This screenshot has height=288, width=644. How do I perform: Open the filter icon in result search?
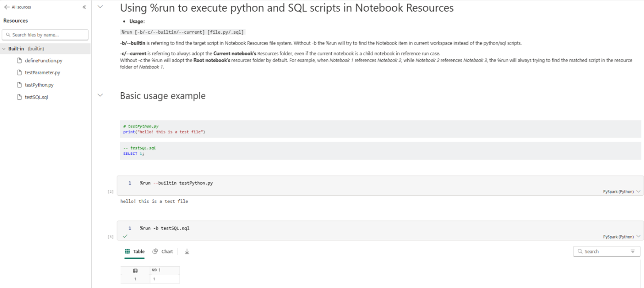point(632,252)
